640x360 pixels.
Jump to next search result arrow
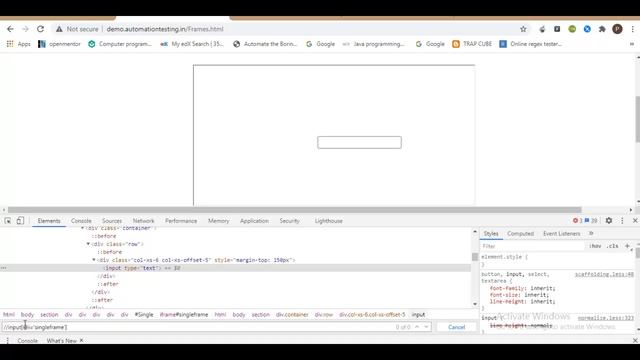pos(426,327)
